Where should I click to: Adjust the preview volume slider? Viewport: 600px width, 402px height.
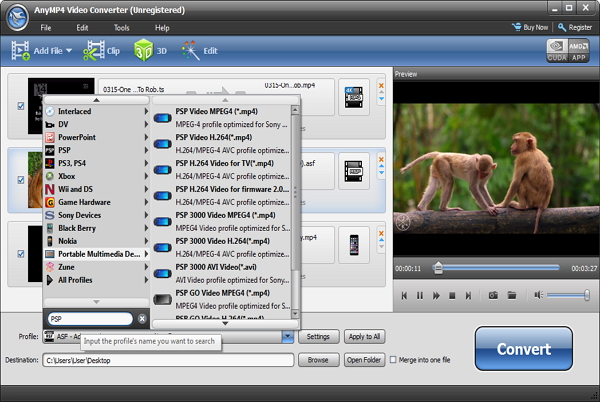(567, 295)
